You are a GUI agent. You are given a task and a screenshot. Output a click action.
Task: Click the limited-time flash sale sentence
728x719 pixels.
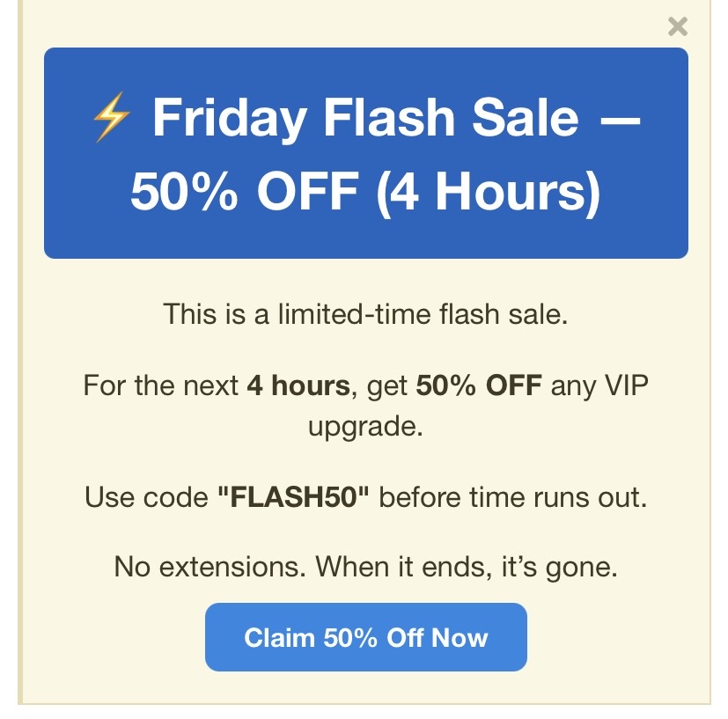click(x=365, y=314)
